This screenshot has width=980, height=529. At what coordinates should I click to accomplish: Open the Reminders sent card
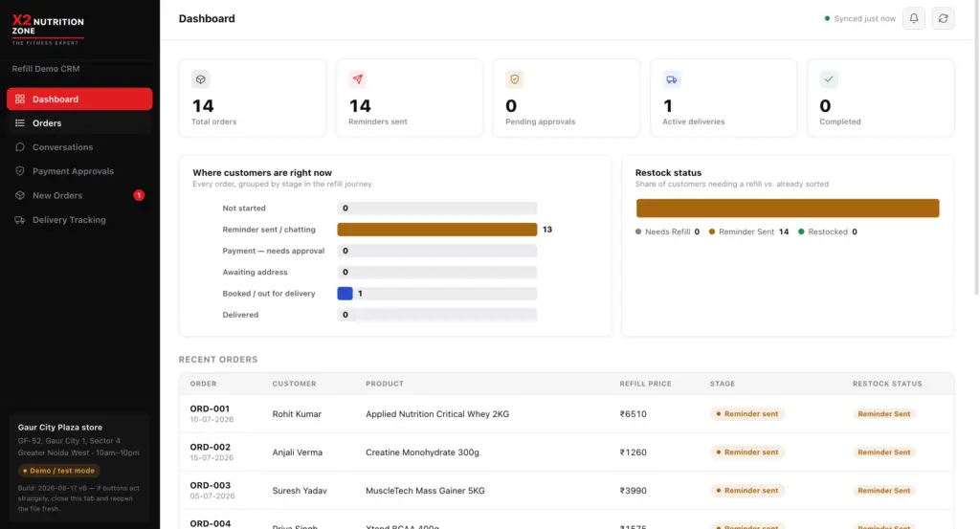click(410, 98)
